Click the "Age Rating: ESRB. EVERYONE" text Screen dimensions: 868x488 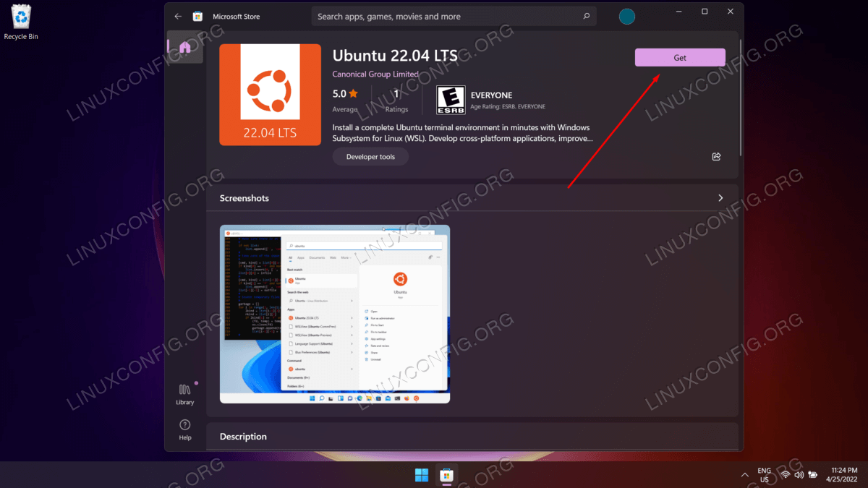[x=508, y=106]
